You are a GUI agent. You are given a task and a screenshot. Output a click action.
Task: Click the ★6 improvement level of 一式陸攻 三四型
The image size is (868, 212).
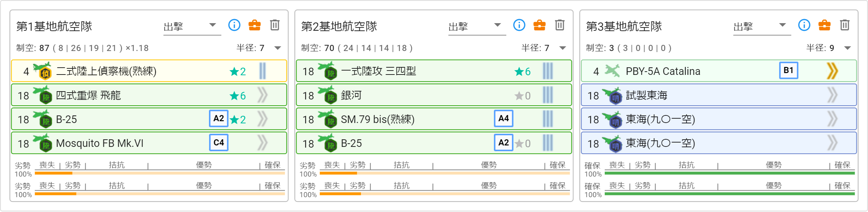coord(523,72)
